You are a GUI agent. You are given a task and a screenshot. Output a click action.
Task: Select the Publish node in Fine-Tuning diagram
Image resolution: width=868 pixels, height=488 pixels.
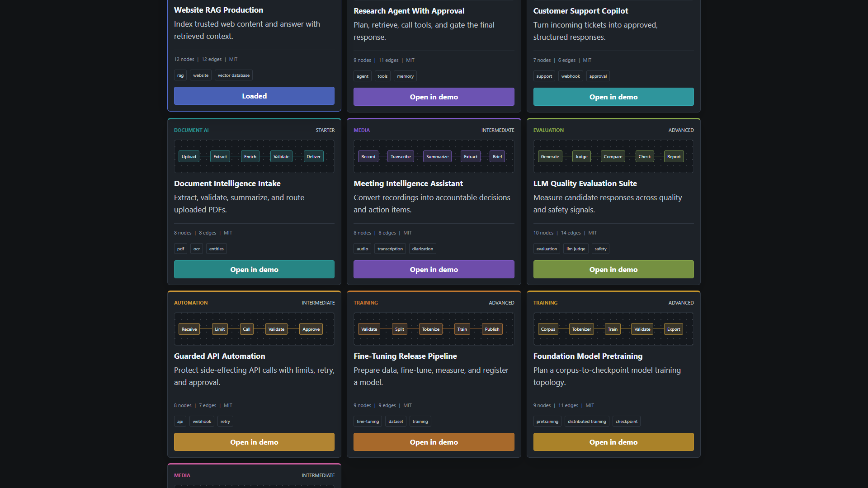492,329
